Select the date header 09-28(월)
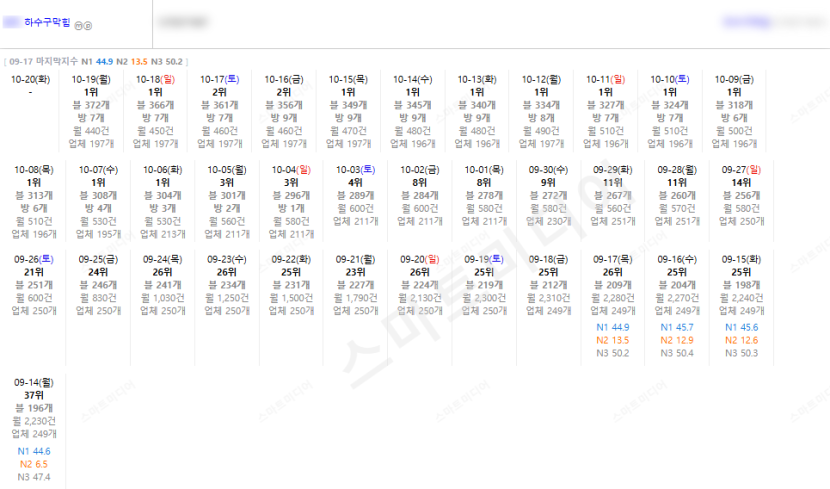Screen dimensions: 830x489 point(677,170)
